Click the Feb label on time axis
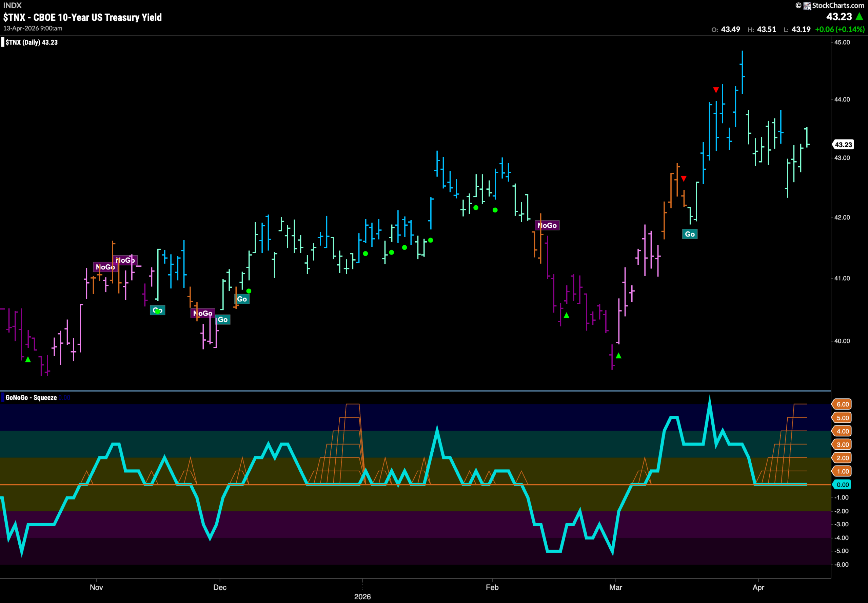 (x=492, y=587)
